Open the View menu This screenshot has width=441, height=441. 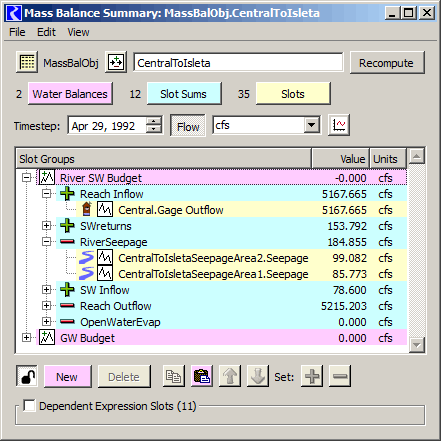(x=78, y=32)
